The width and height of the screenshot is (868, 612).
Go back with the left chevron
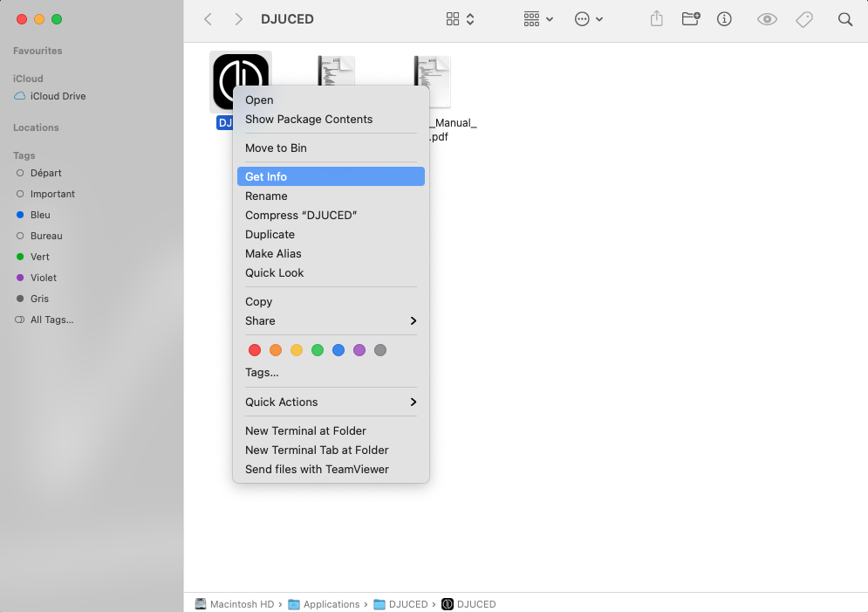pos(208,19)
